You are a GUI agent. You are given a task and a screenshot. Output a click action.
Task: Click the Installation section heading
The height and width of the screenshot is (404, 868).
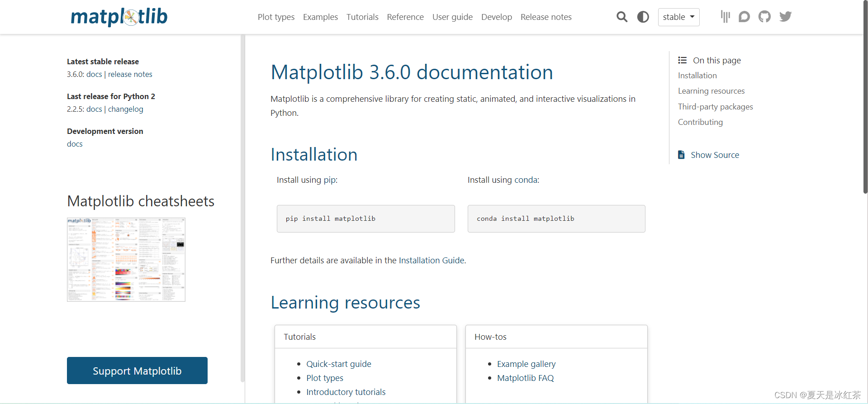314,155
